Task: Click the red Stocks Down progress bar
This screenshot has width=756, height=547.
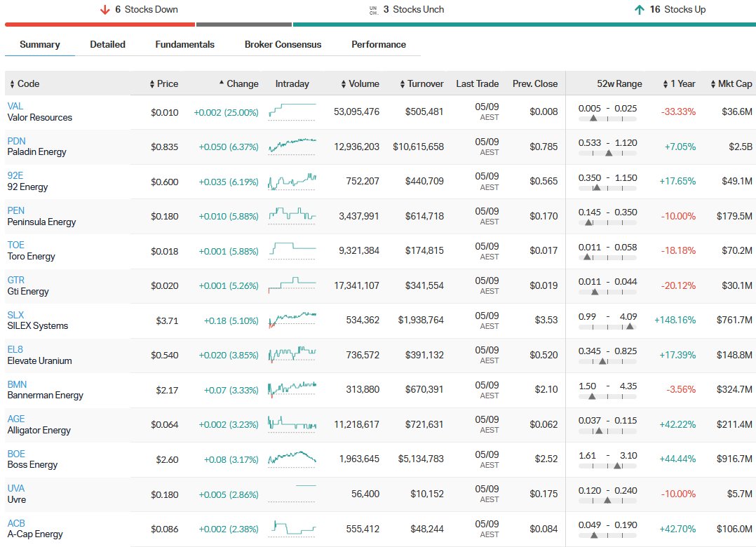Action: [x=100, y=24]
